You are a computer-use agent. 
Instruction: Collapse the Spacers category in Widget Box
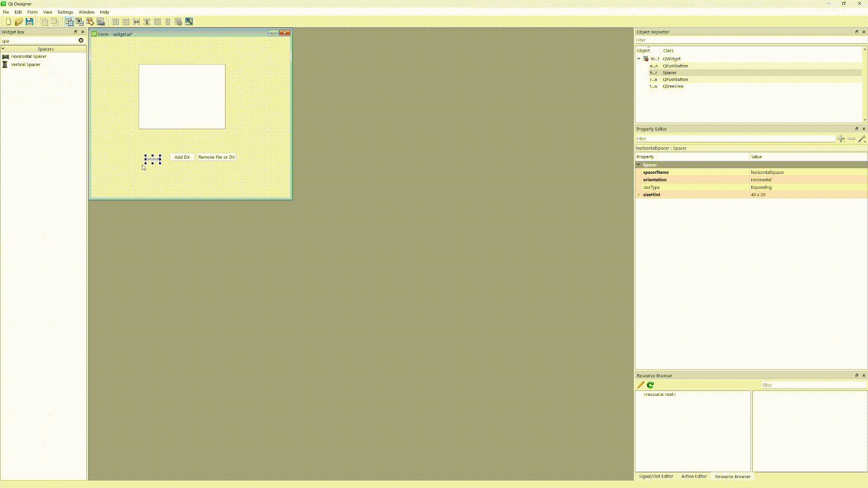pyautogui.click(x=4, y=48)
